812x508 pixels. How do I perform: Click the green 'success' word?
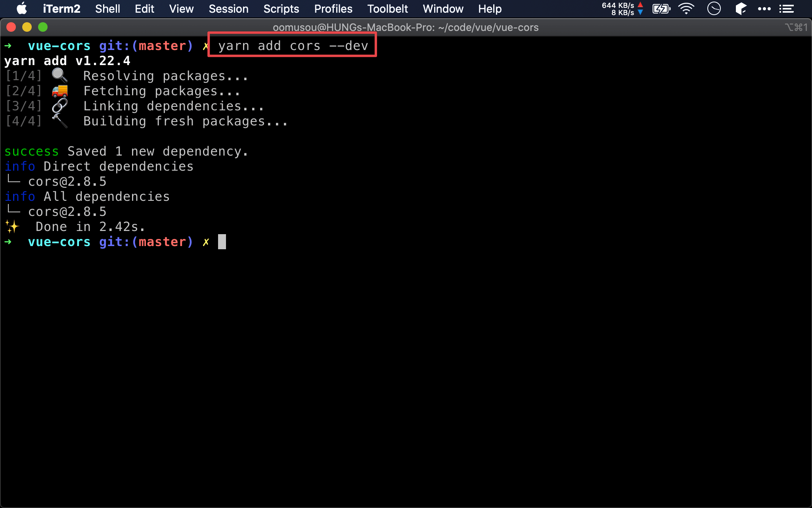[32, 151]
